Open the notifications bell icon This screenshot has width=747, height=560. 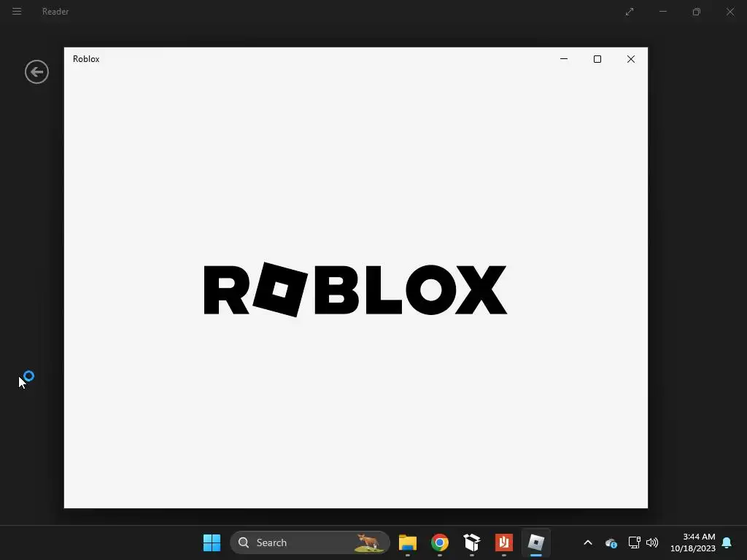point(727,542)
